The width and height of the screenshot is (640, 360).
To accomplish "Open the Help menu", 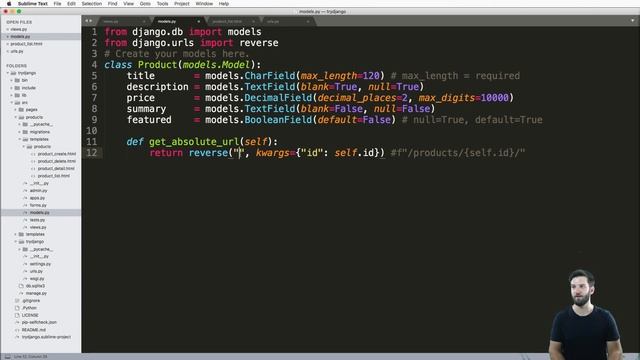I will pos(224,4).
